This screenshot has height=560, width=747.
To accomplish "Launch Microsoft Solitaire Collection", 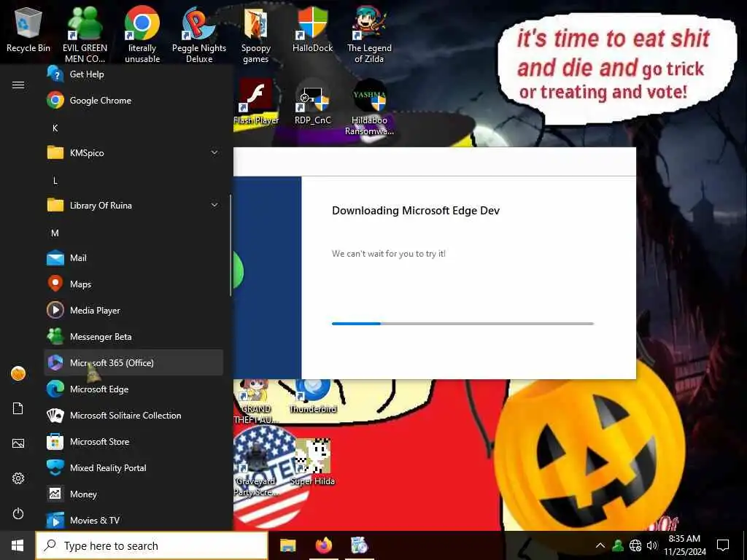I will [133, 416].
